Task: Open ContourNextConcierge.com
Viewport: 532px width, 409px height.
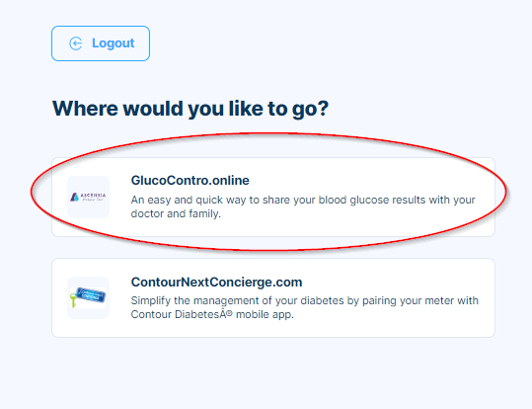Action: tap(216, 282)
